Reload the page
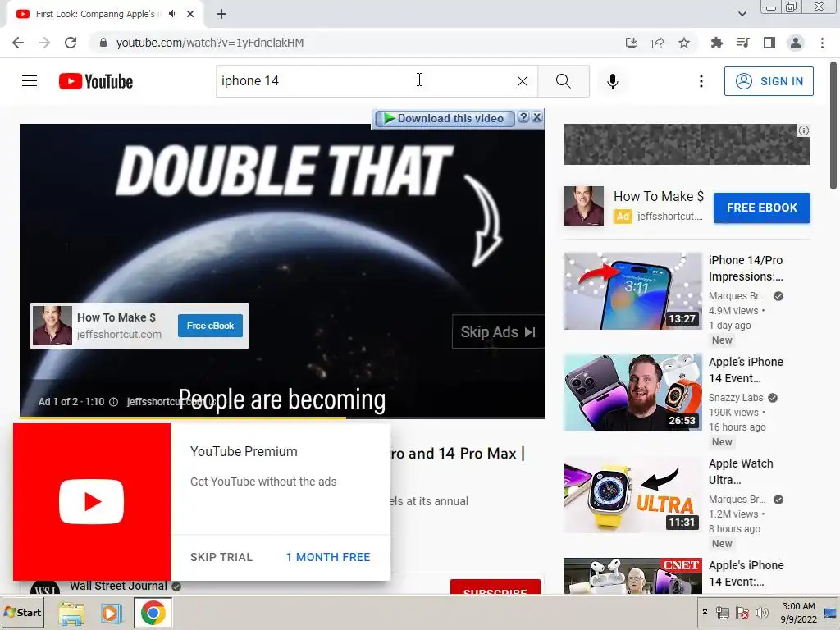Image resolution: width=840 pixels, height=630 pixels. [x=71, y=43]
